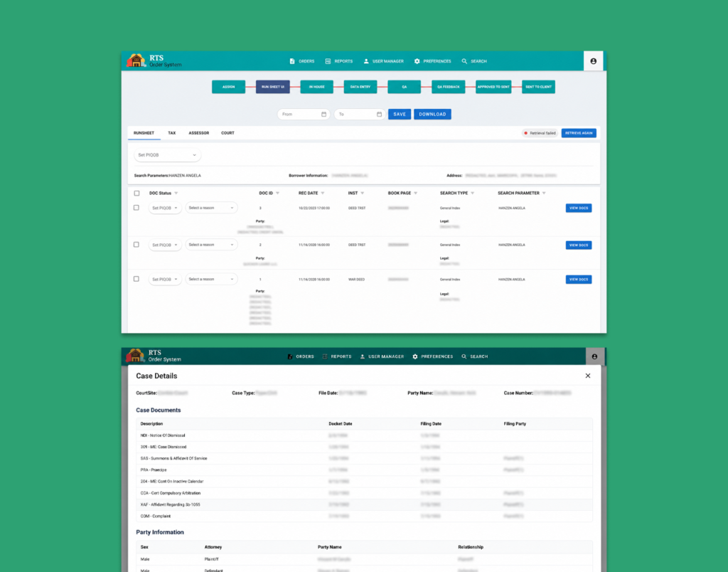
Task: Click the Search magnifier icon in bottom window
Action: pyautogui.click(x=464, y=357)
